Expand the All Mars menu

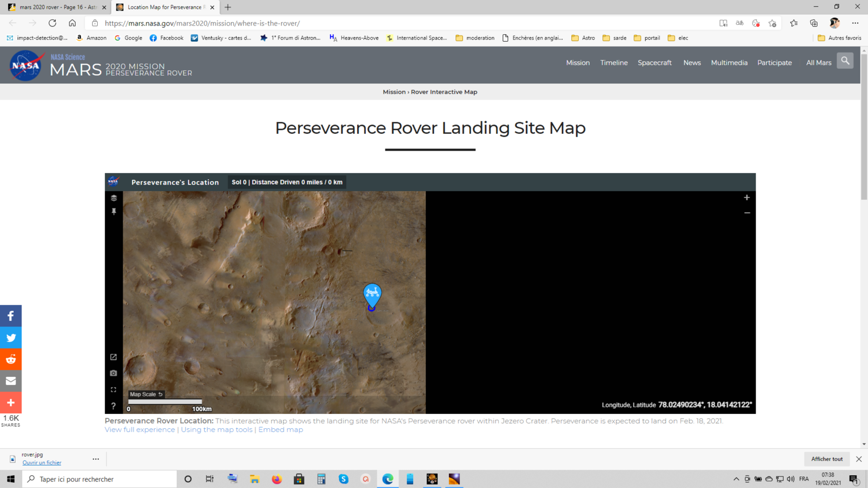pos(818,63)
